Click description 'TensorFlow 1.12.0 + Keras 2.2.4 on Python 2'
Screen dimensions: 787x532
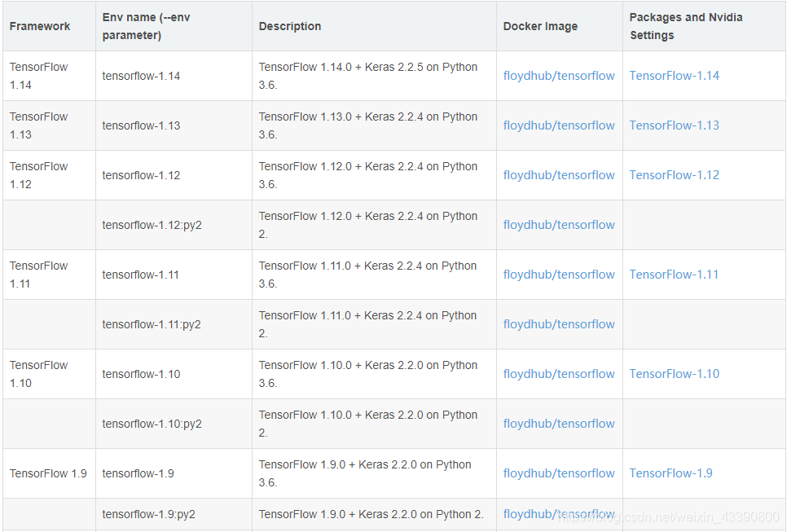368,225
